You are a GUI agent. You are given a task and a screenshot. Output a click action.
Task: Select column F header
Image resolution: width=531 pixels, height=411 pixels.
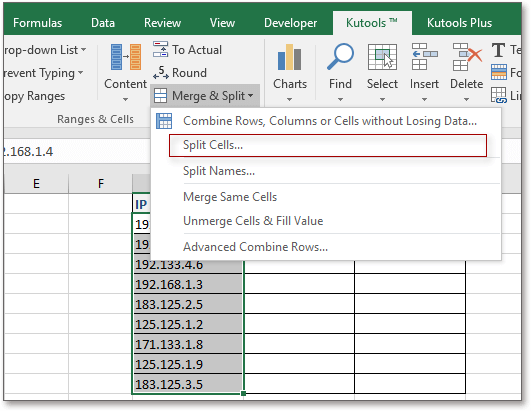click(x=101, y=183)
